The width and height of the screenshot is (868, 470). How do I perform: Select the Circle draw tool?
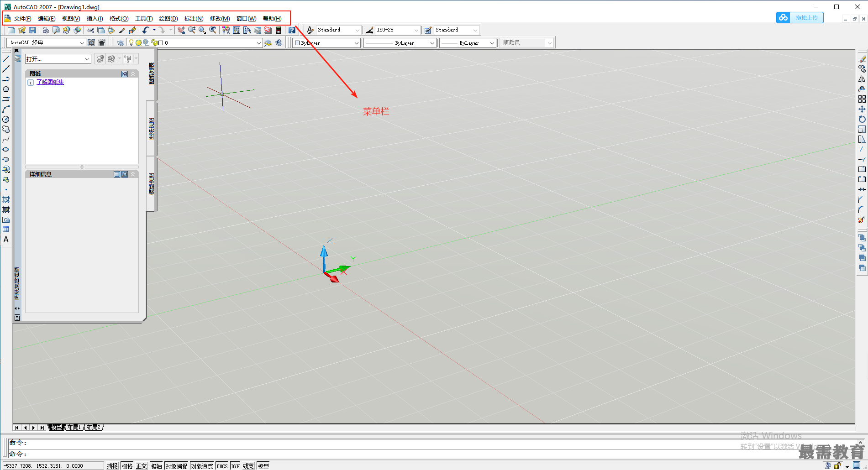6,119
